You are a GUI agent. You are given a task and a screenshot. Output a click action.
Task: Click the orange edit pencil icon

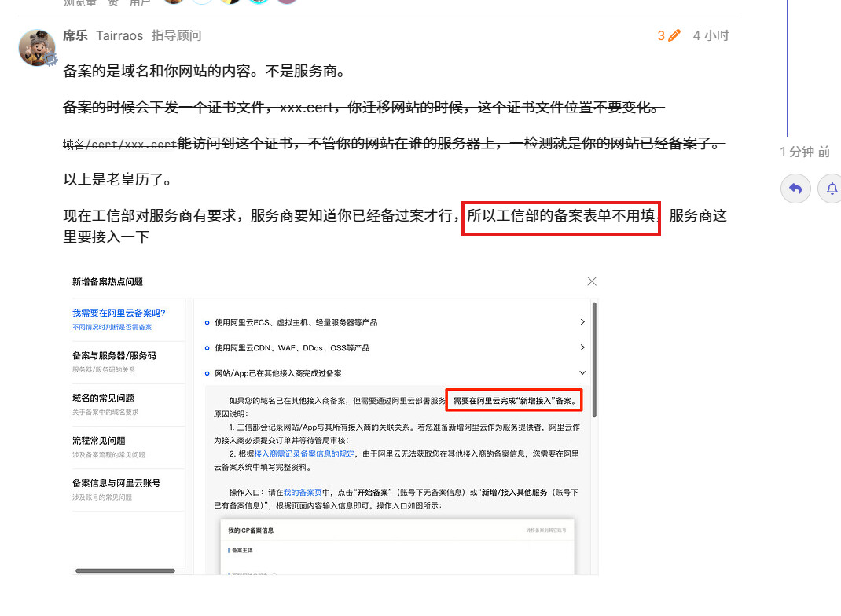(674, 35)
